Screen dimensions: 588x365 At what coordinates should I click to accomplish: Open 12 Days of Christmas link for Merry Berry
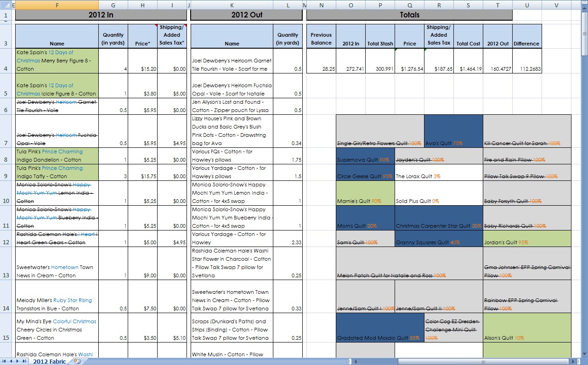[45, 56]
